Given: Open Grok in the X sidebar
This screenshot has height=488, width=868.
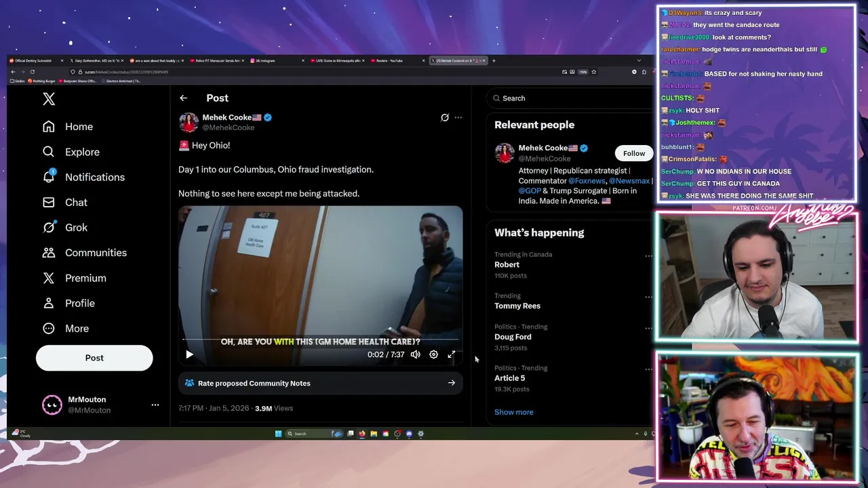Looking at the screenshot, I should pos(65,227).
